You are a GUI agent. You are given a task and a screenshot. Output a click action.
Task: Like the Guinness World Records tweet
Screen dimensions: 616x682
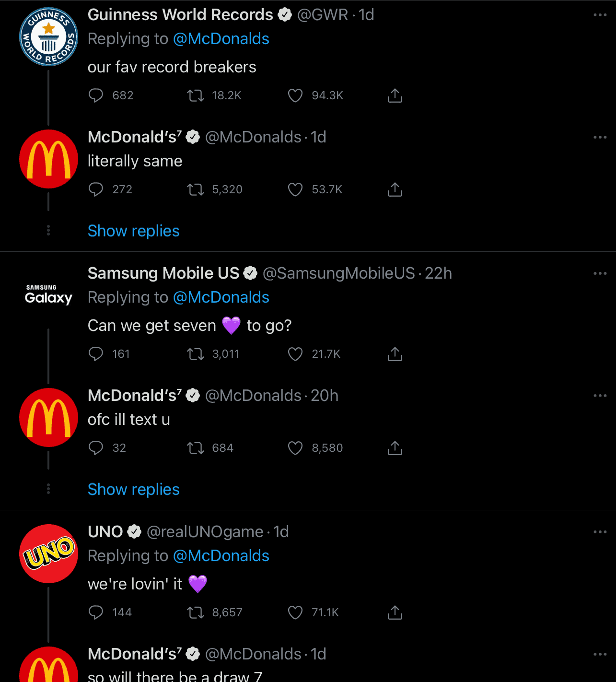coord(295,95)
